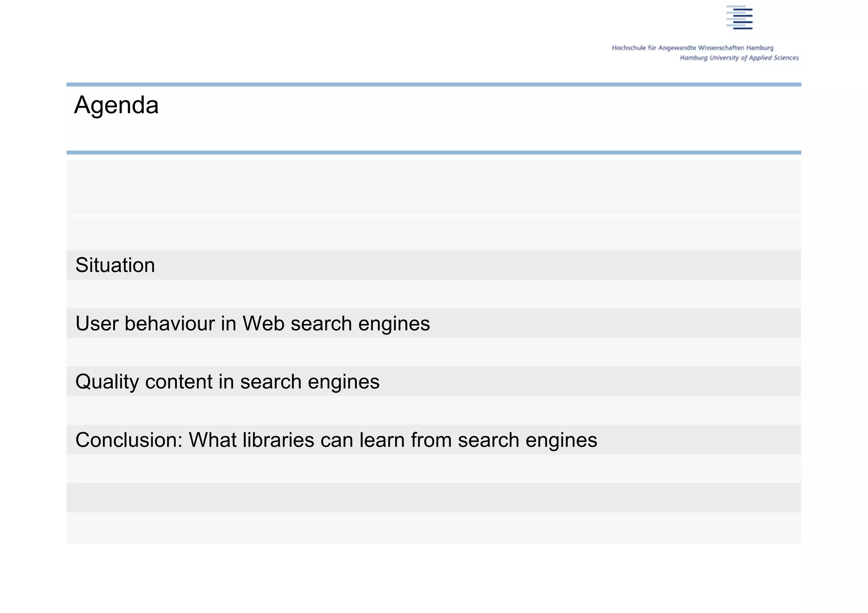
Task: Click the empty light row just above Situation
Action: pyautogui.click(x=434, y=234)
